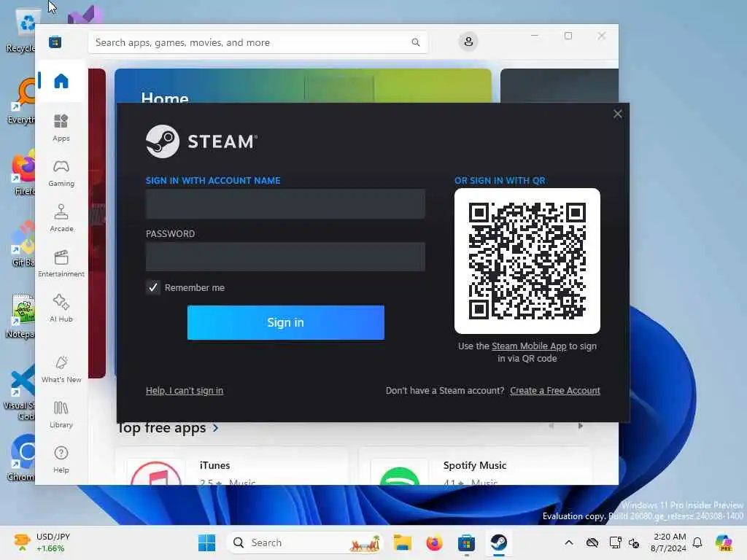The height and width of the screenshot is (560, 747).
Task: Toggle the Remember me checkbox
Action: tap(153, 287)
